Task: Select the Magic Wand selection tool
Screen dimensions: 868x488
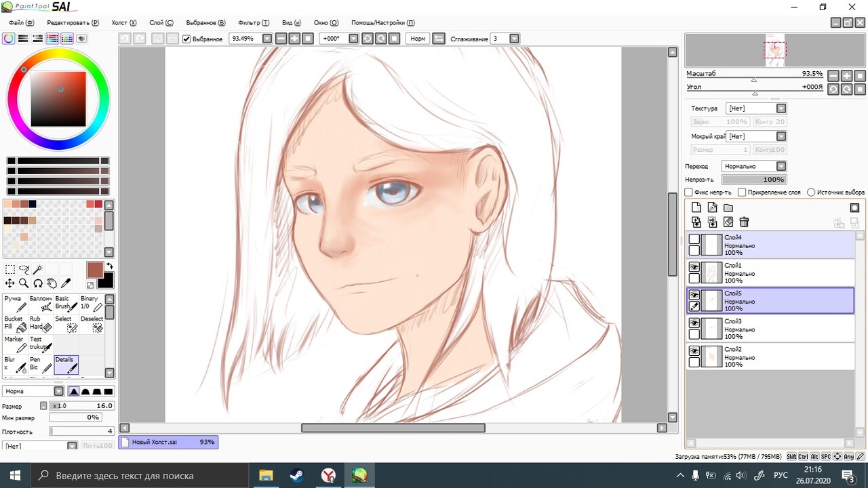Action: pyautogui.click(x=38, y=269)
